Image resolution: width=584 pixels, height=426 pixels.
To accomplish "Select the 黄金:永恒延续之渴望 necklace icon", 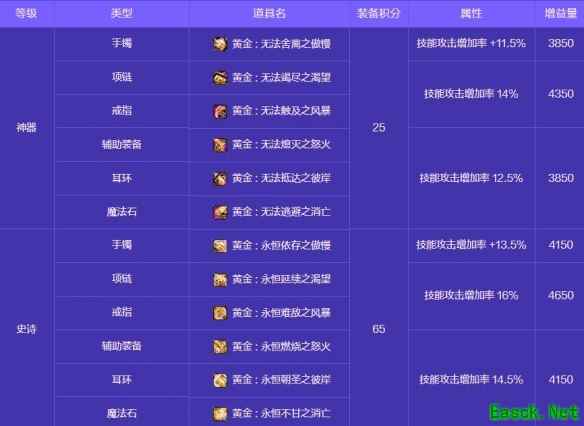I will (x=220, y=279).
